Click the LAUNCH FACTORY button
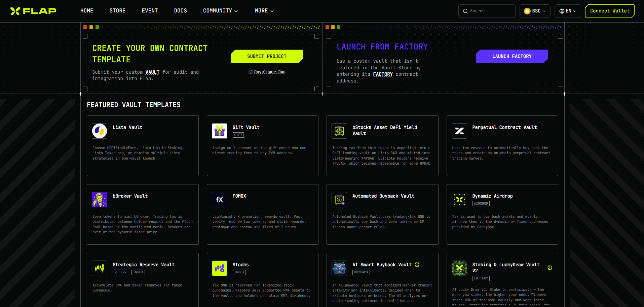 point(512,56)
